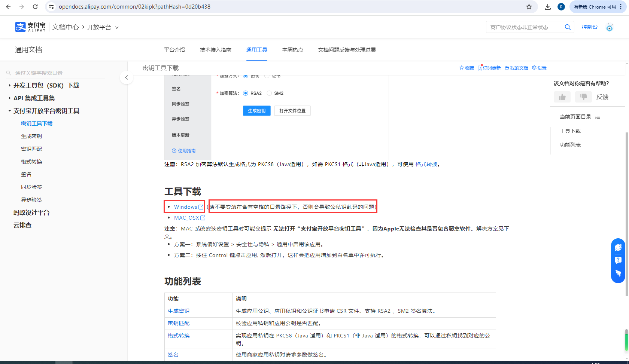Click the thumbs up helpful icon
Screen dimensions: 629x364
[x=562, y=97]
